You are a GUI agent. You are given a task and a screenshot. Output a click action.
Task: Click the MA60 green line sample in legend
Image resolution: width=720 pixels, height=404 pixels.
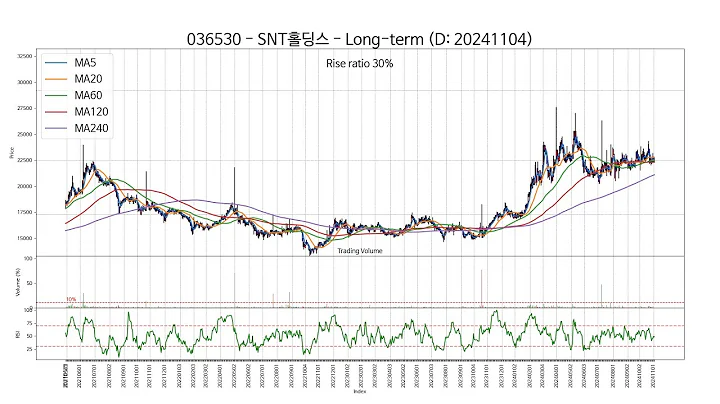pyautogui.click(x=56, y=95)
